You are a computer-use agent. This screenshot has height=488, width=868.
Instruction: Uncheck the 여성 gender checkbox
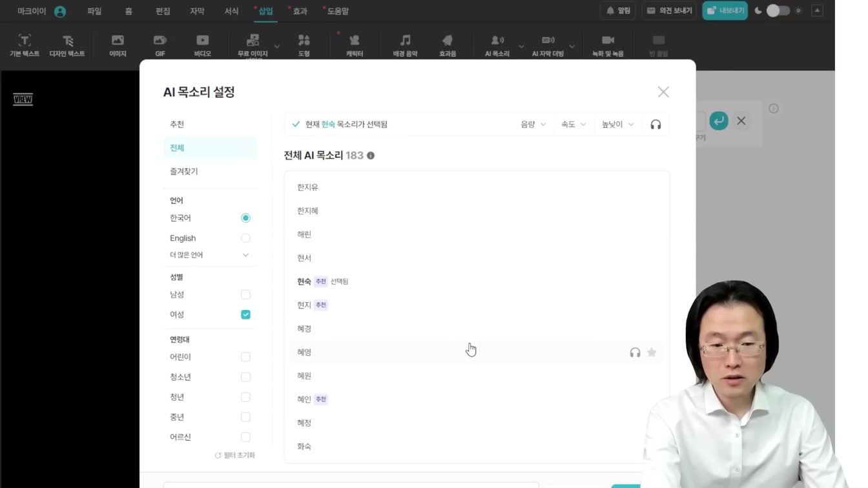point(245,314)
